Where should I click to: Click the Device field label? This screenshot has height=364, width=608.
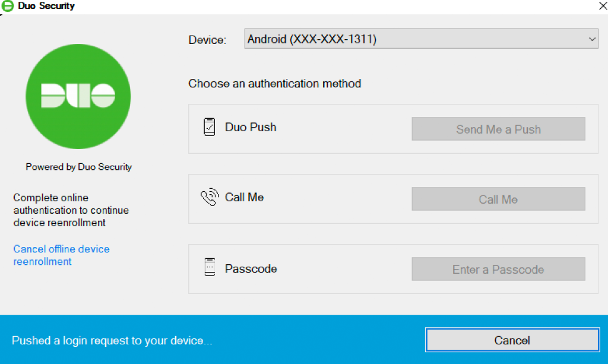click(207, 40)
